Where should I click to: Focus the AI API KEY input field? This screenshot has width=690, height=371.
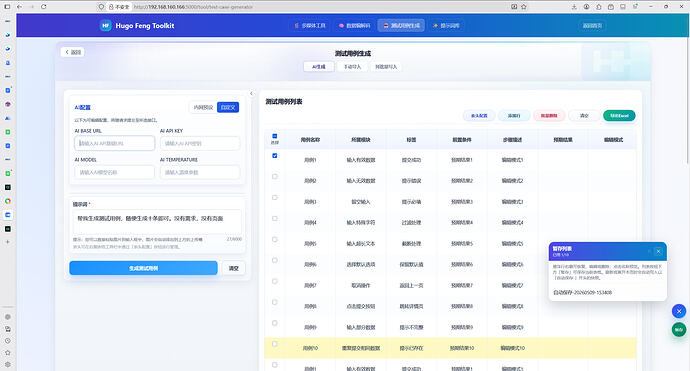coord(200,143)
